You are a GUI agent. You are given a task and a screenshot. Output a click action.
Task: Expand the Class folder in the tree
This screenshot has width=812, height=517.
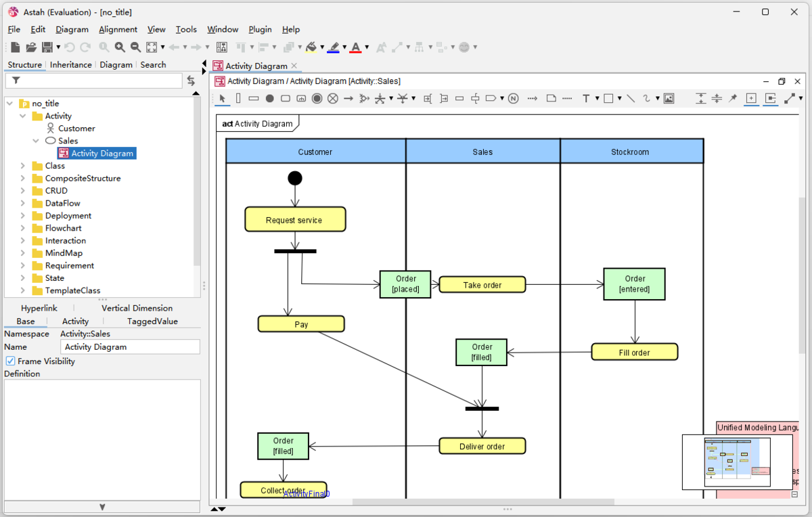[22, 166]
